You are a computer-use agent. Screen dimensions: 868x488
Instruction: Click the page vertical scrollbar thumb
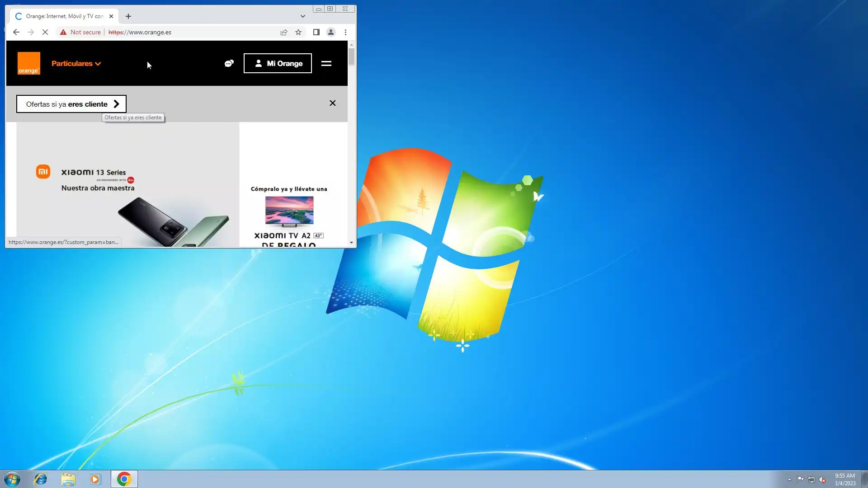click(x=351, y=57)
